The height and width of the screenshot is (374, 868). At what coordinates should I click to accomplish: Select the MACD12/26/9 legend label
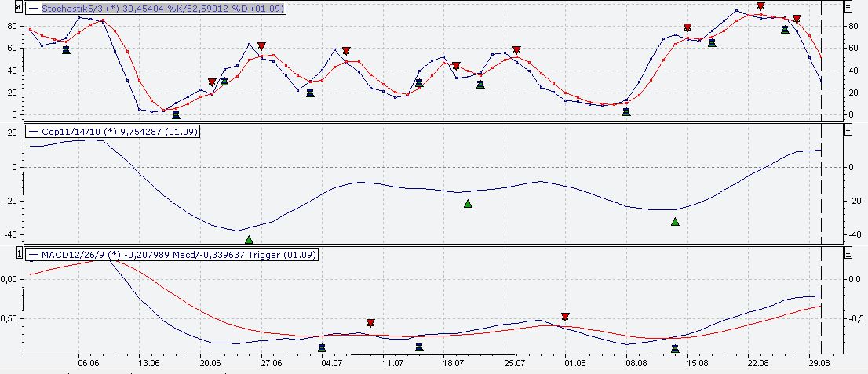point(172,255)
